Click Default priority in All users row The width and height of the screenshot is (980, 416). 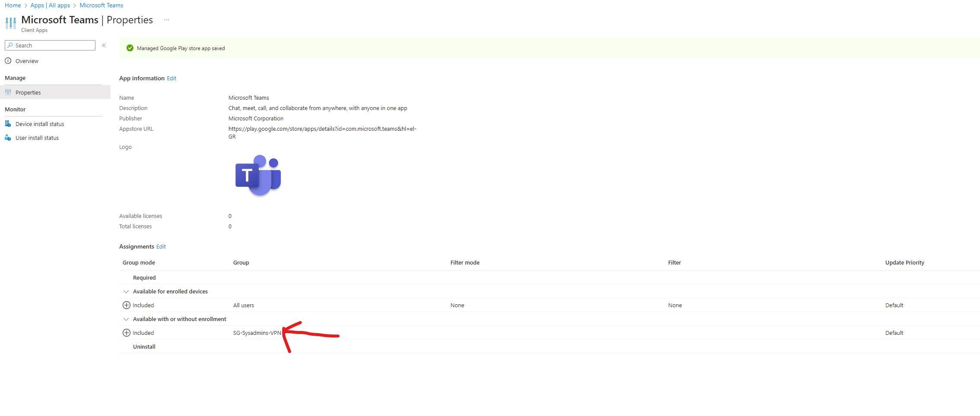click(894, 305)
